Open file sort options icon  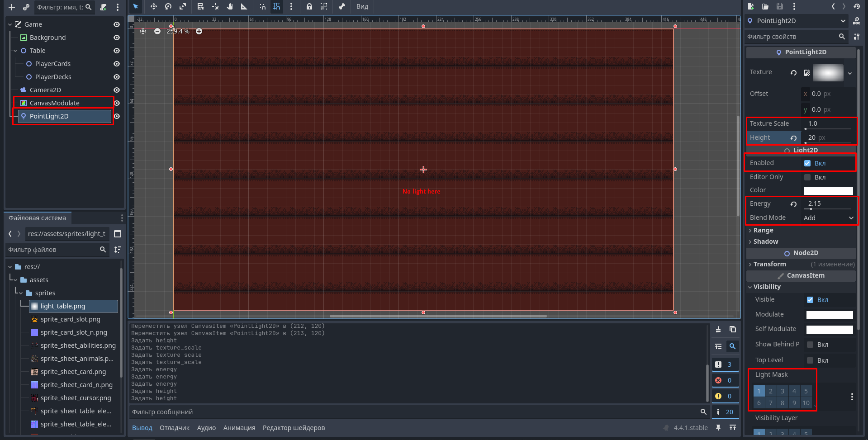(118, 250)
